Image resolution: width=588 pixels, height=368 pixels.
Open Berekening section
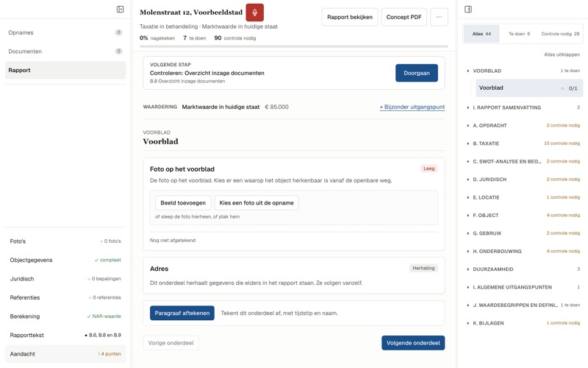click(65, 316)
